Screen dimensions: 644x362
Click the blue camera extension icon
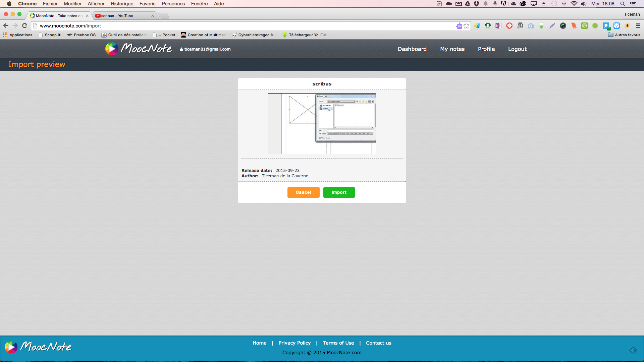(x=531, y=26)
